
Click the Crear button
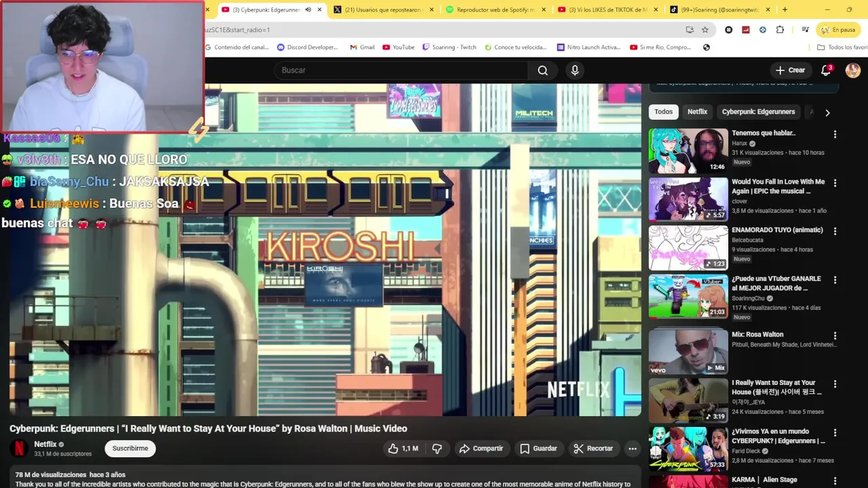coord(791,70)
